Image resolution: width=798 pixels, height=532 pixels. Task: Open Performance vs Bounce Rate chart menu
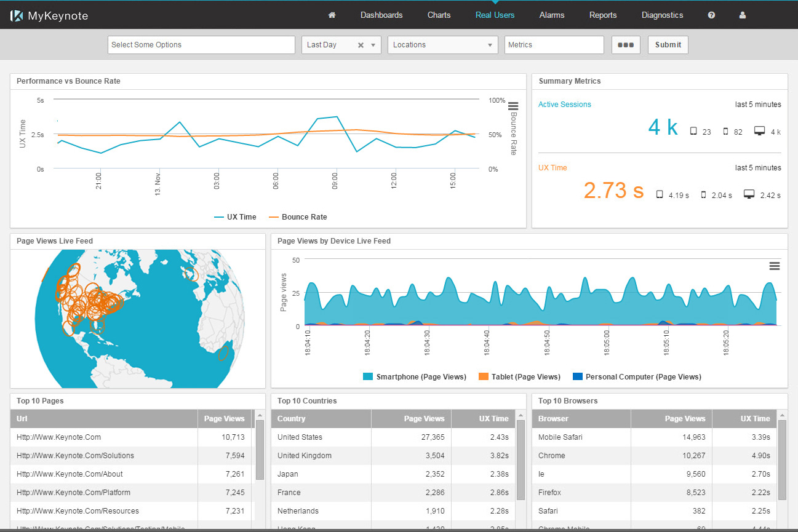(513, 106)
